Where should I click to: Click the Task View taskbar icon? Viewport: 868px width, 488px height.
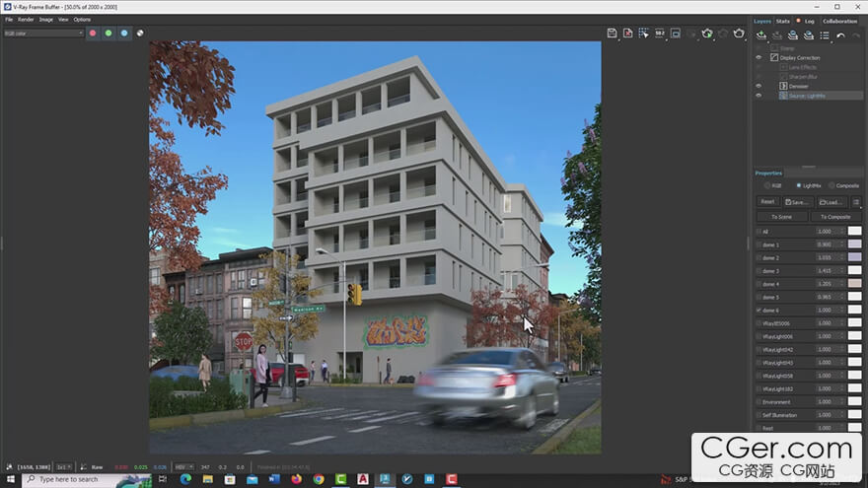tap(162, 479)
